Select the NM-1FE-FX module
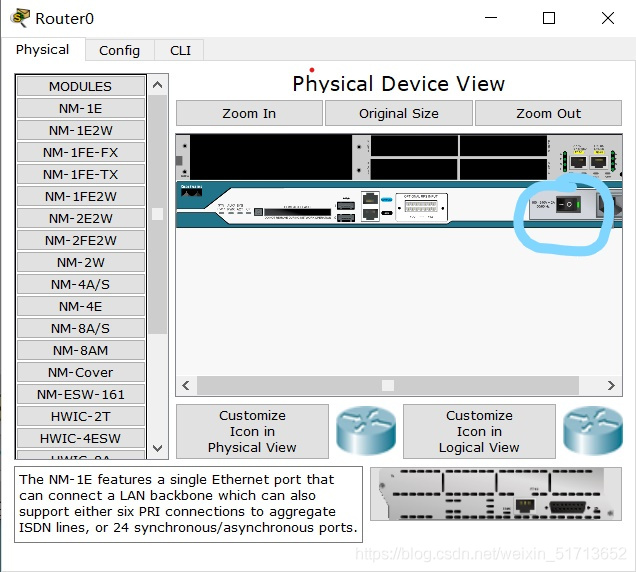The width and height of the screenshot is (636, 572). (81, 152)
